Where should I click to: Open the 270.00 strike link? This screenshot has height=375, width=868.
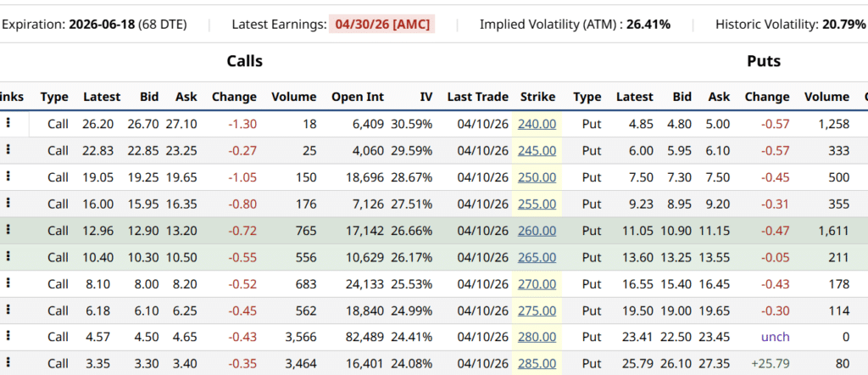(x=537, y=284)
